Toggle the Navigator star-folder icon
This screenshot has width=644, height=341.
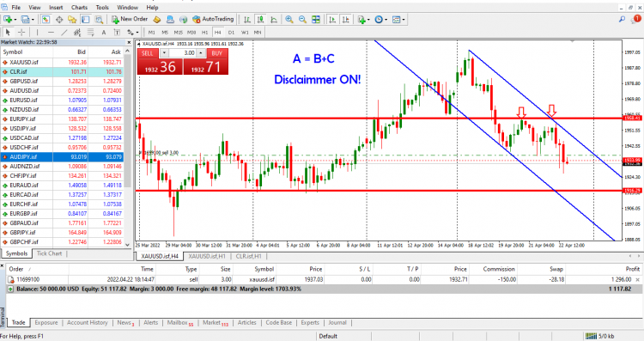(72, 19)
